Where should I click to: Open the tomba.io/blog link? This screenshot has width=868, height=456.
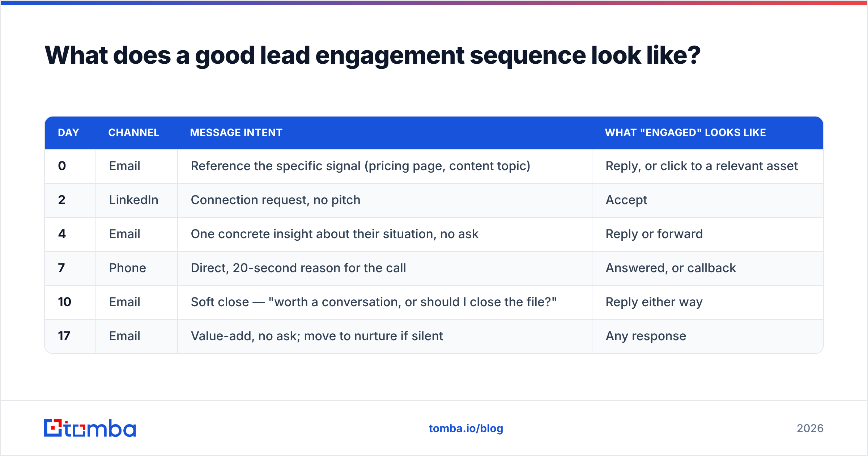click(x=466, y=428)
